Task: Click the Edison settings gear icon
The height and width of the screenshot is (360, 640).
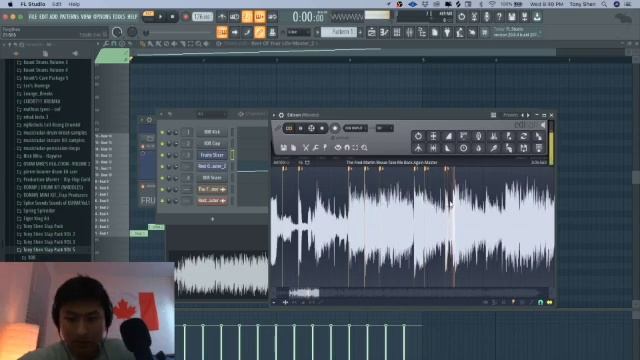Action: pos(281,116)
